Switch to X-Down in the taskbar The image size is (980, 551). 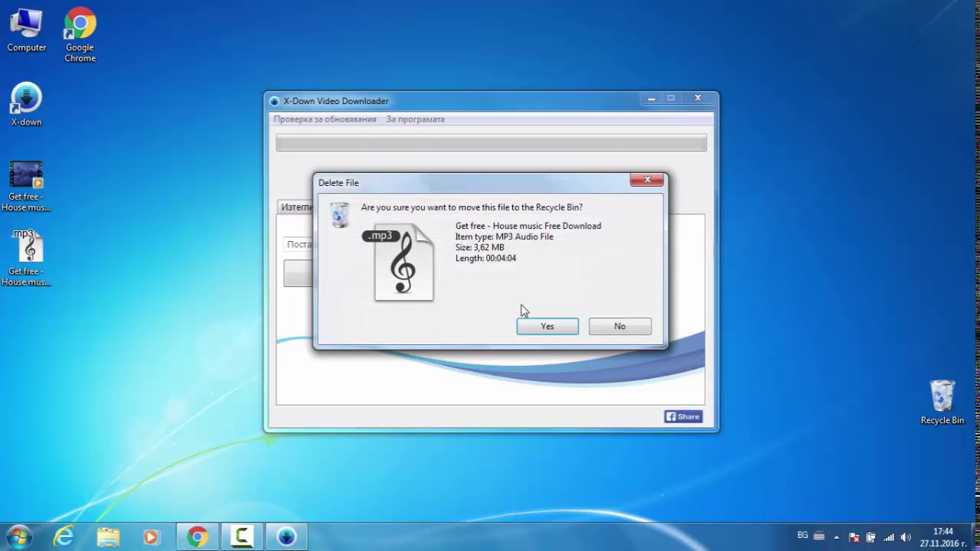(x=286, y=537)
